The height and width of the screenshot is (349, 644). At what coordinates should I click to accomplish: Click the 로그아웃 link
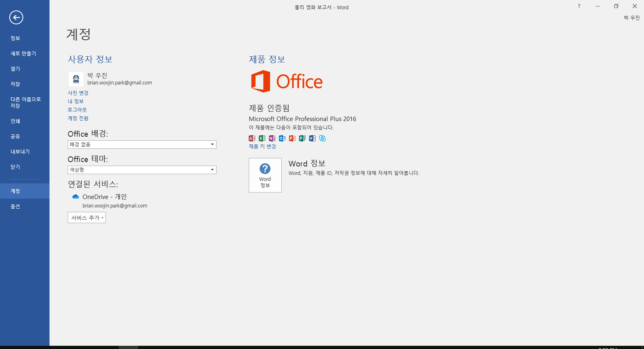point(77,110)
